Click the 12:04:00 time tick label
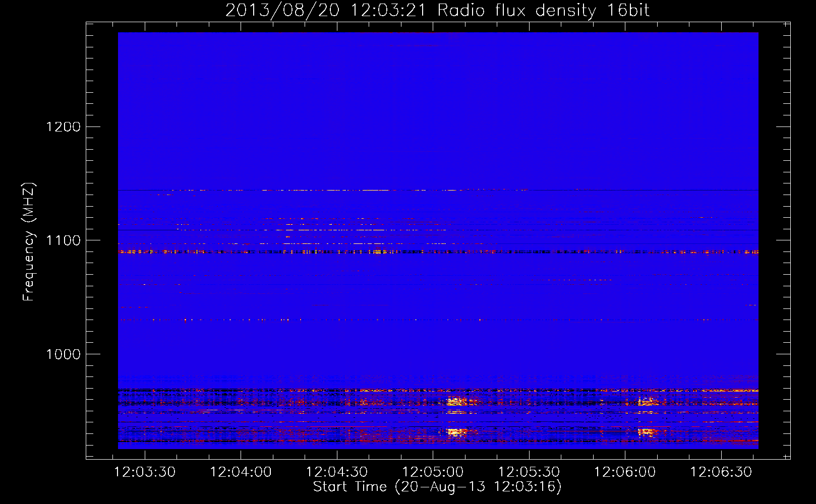 pyautogui.click(x=241, y=472)
